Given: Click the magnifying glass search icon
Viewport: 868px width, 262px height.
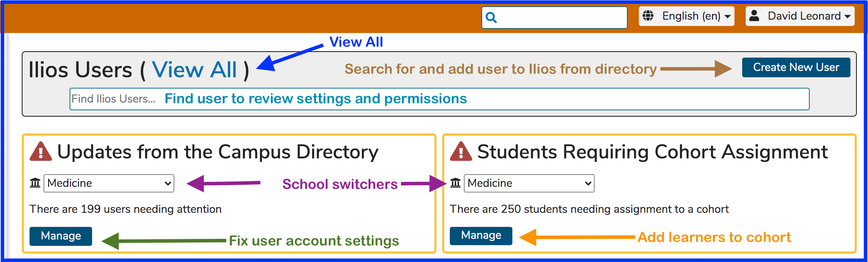Looking at the screenshot, I should [491, 18].
